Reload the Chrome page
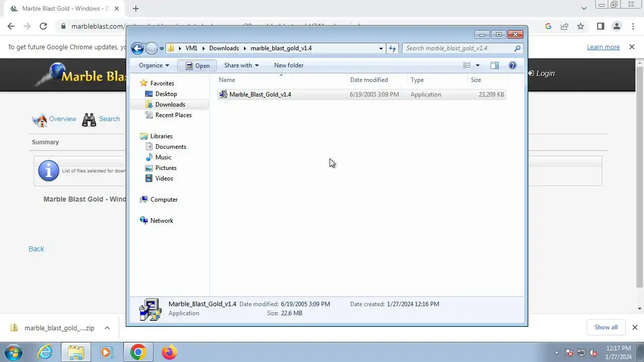This screenshot has height=362, width=644. tap(43, 26)
